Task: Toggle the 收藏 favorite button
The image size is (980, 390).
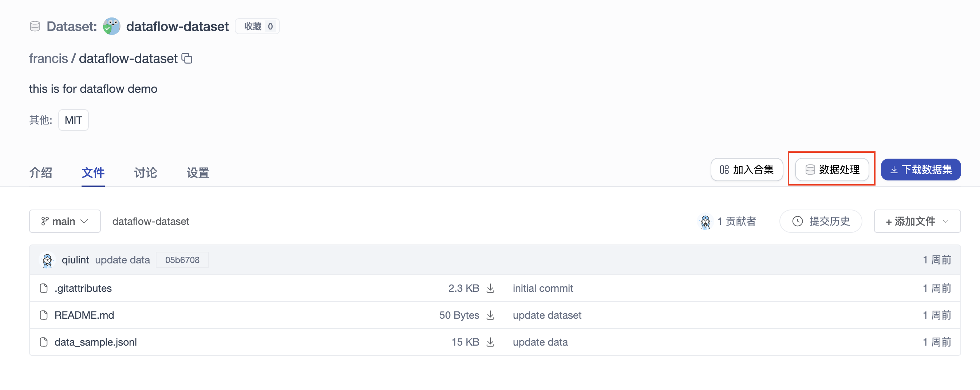Action: 257,26
